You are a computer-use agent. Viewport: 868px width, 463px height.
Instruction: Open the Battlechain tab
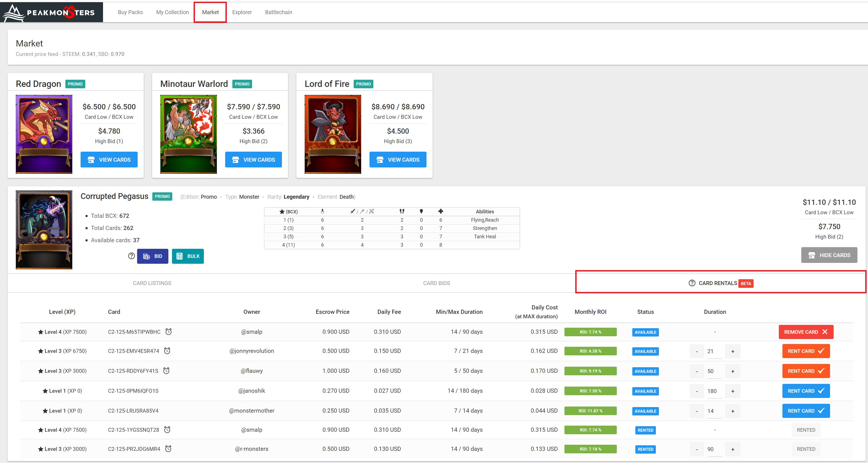[278, 12]
